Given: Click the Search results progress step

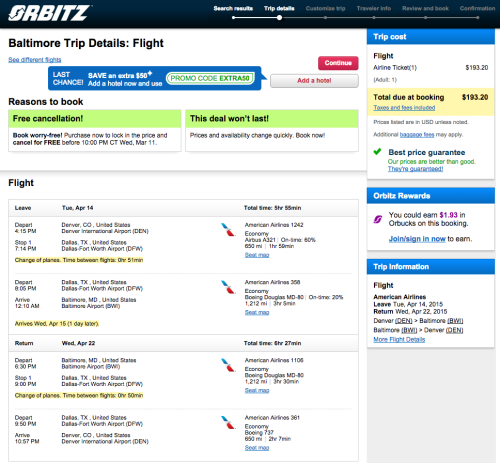Looking at the screenshot, I should [x=233, y=8].
